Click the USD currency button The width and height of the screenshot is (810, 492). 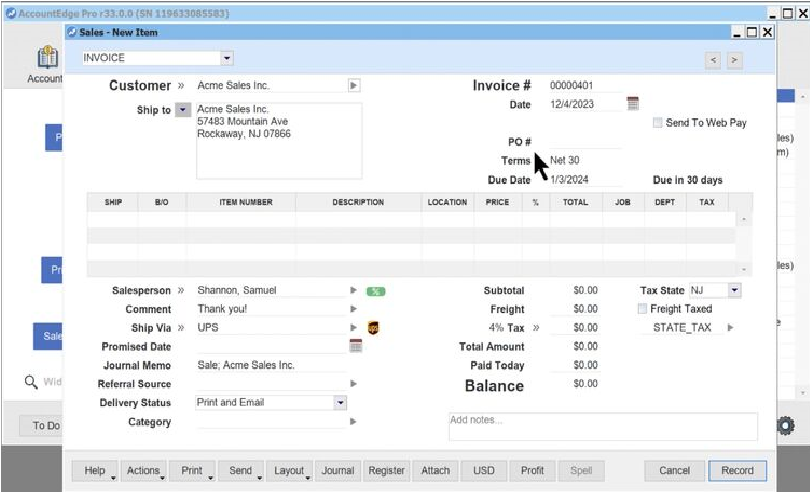click(x=484, y=471)
